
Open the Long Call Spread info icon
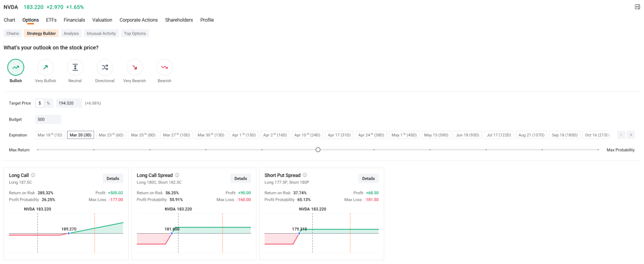click(177, 175)
